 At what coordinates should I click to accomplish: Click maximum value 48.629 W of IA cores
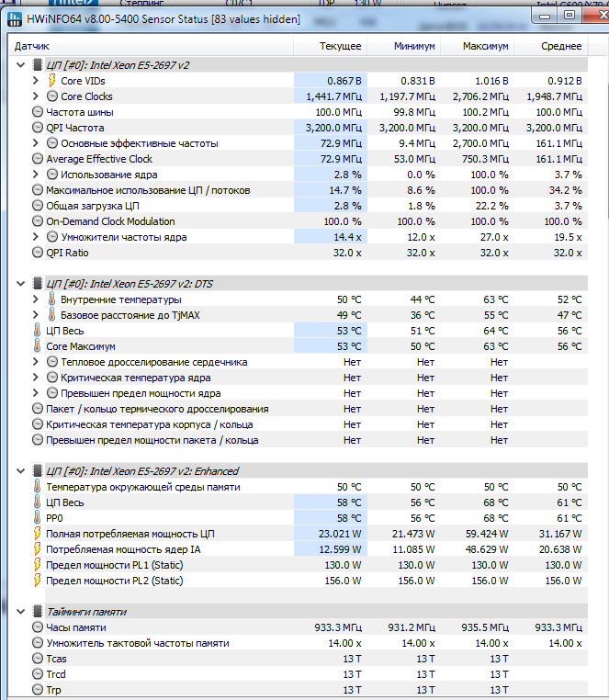point(487,549)
